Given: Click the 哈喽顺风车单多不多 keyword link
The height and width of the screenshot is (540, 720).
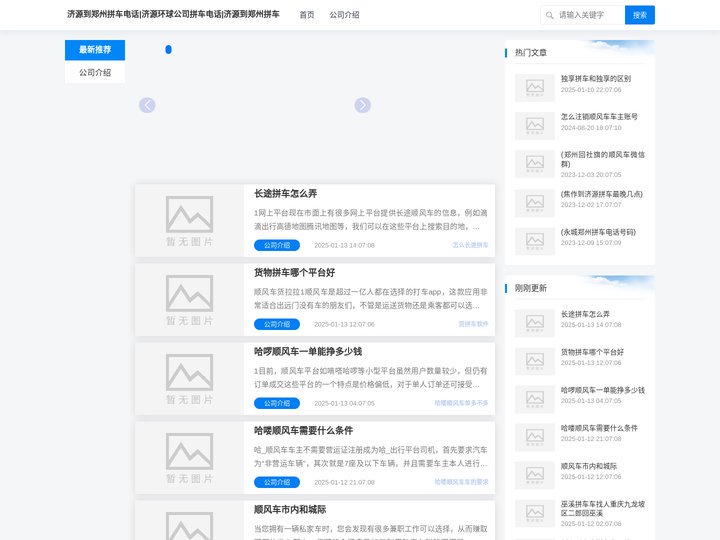Looking at the screenshot, I should click(x=461, y=403).
